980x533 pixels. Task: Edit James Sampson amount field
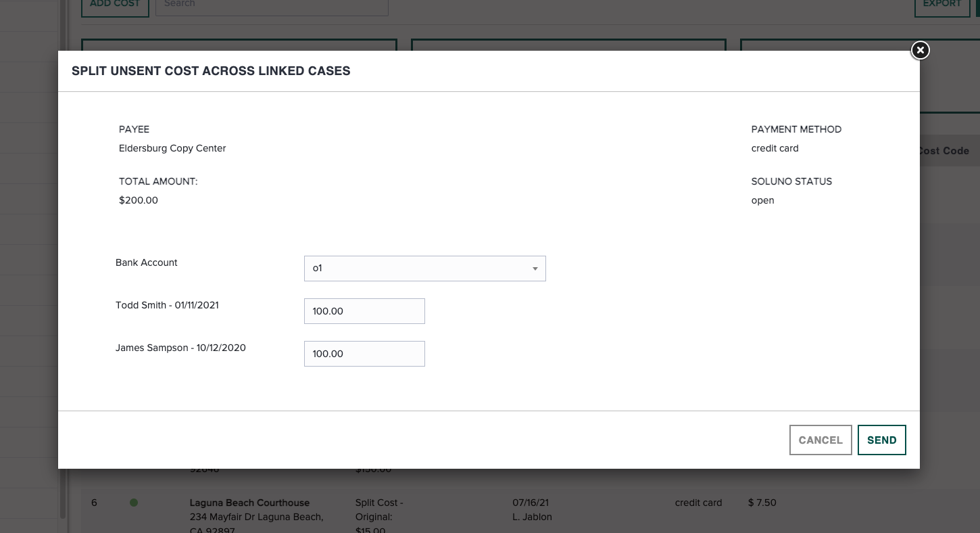click(364, 354)
